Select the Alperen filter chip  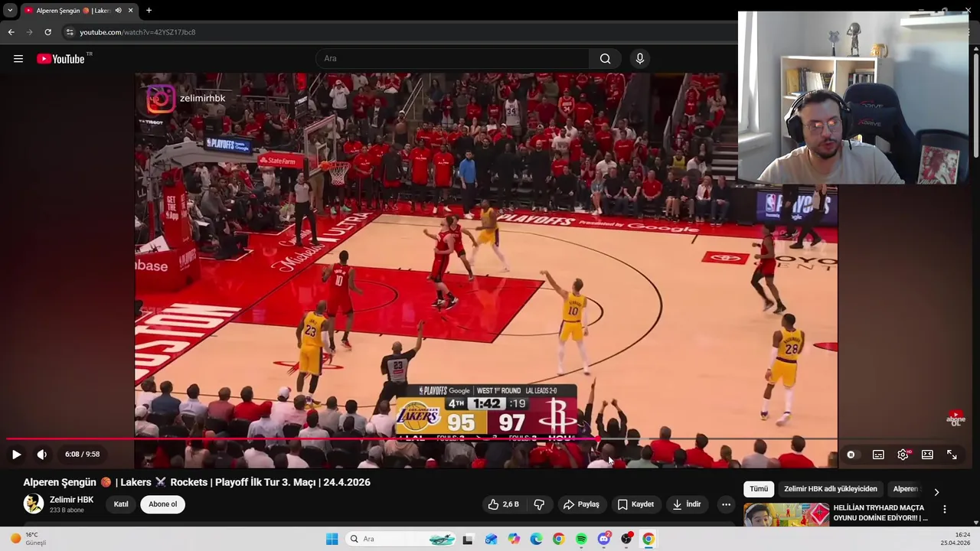[906, 489]
